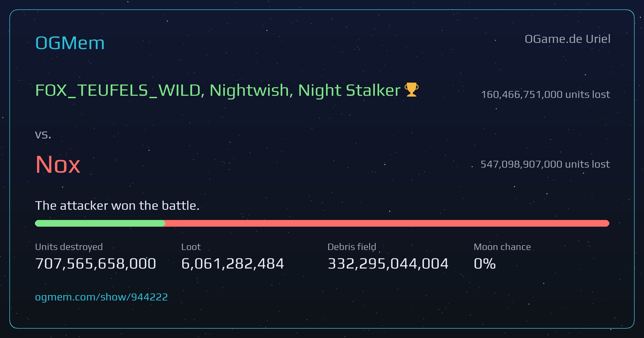
Task: Click the "vs." separator text
Action: (x=43, y=135)
